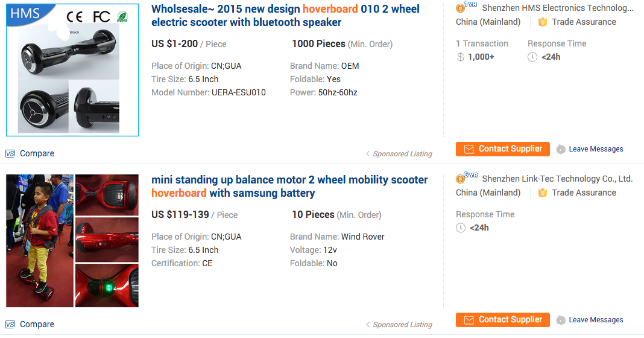This screenshot has height=338, width=644.
Task: Click the 1YR gold supplier badge icon
Action: pyautogui.click(x=461, y=8)
